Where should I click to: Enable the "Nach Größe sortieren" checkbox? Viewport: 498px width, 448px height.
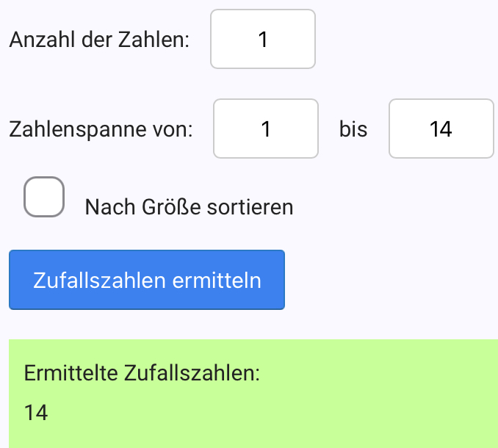(44, 197)
